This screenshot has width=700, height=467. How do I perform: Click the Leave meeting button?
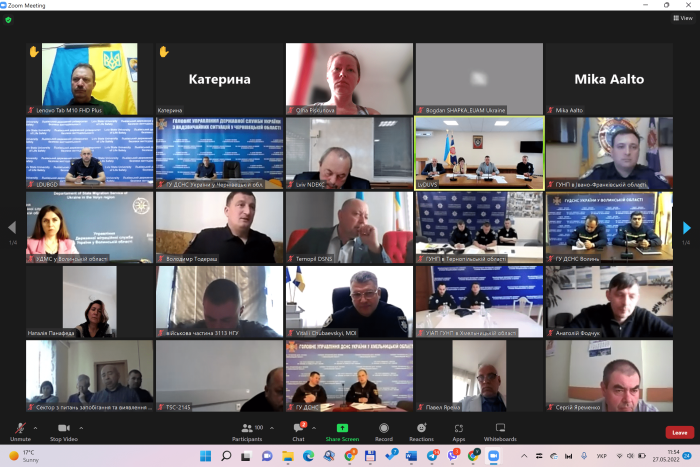pyautogui.click(x=679, y=432)
